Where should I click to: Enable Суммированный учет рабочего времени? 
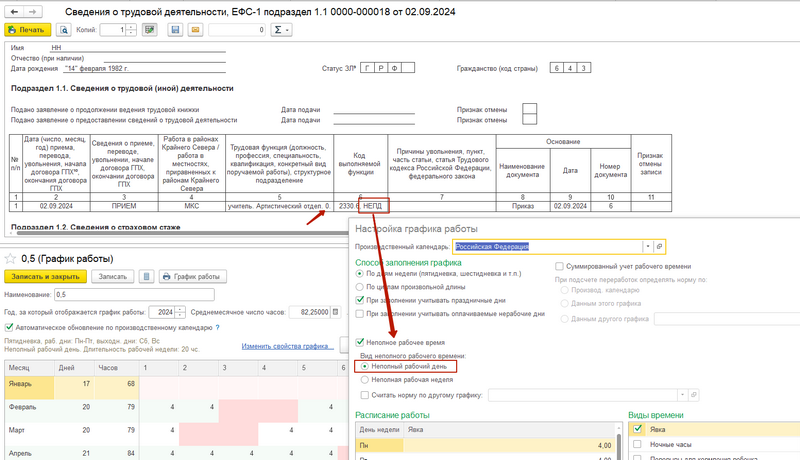click(x=560, y=266)
